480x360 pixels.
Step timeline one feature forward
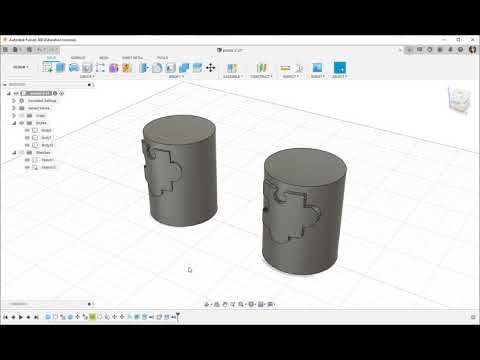[x=29, y=317]
